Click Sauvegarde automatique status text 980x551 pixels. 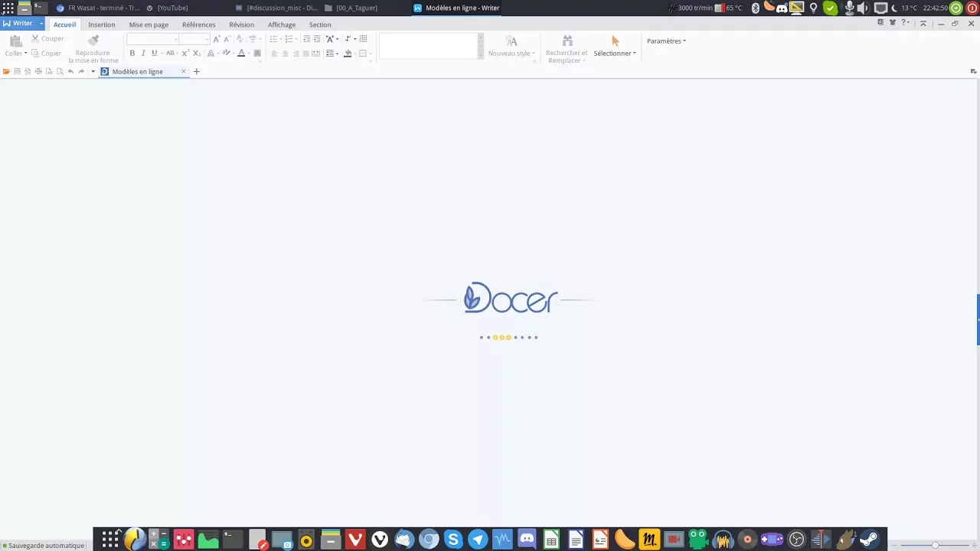tap(46, 546)
